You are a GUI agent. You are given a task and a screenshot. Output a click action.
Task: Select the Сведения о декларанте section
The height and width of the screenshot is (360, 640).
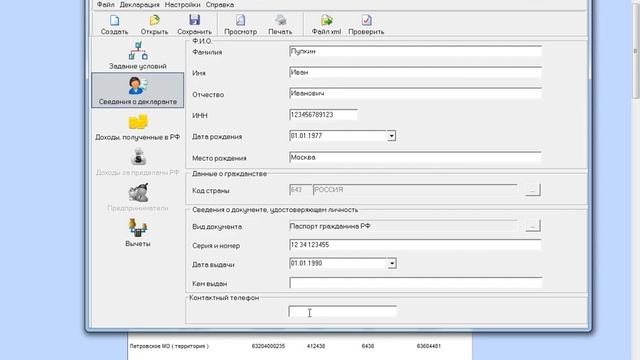(x=138, y=90)
